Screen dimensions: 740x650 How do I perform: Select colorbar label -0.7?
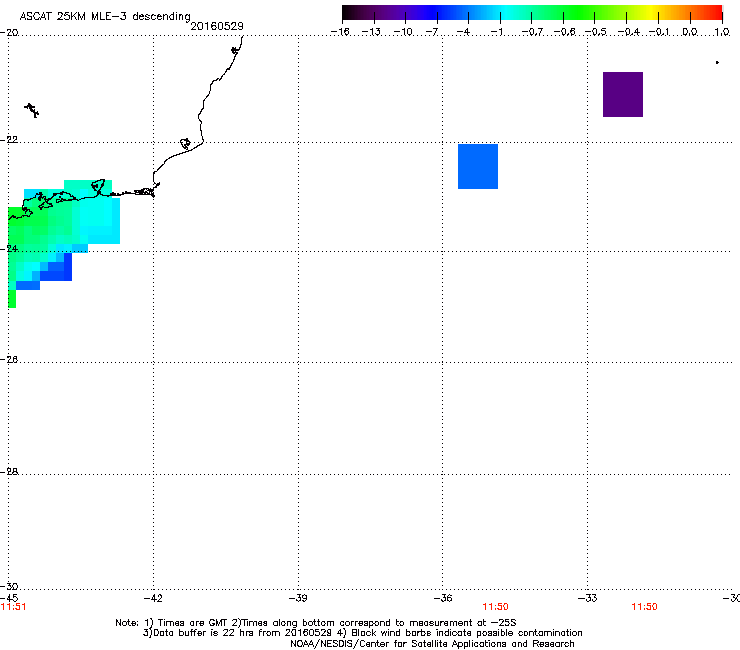[x=532, y=32]
